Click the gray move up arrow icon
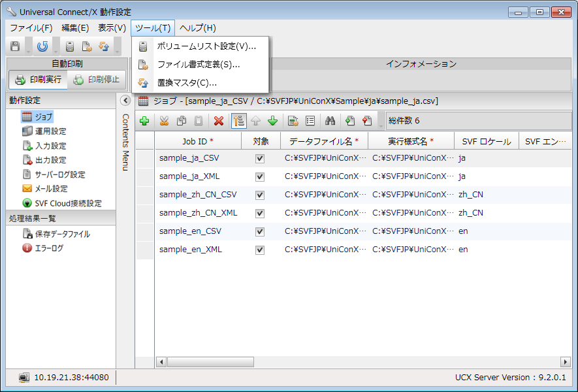Image resolution: width=578 pixels, height=392 pixels. (x=256, y=121)
